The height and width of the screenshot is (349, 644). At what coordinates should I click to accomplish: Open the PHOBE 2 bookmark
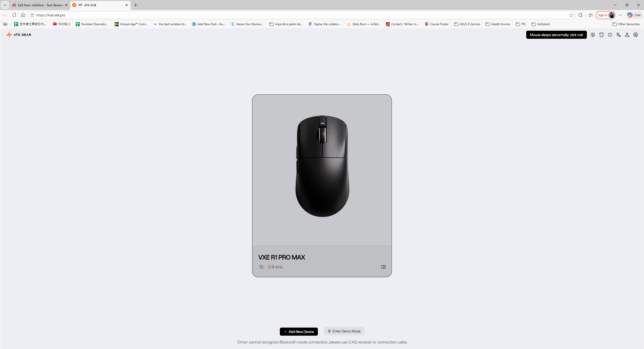click(61, 24)
